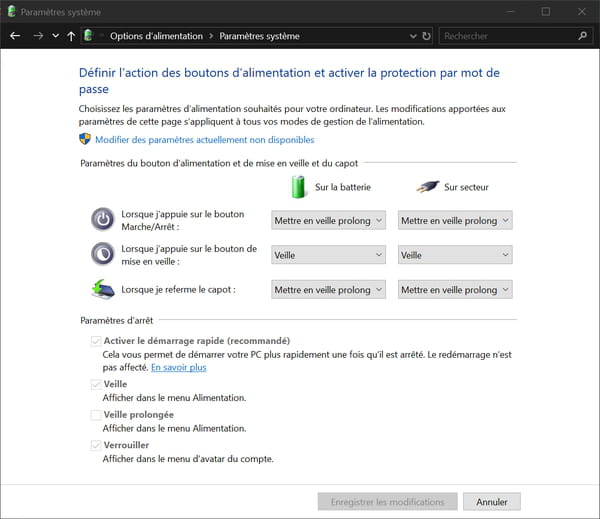Open lid close battery action dropdown
This screenshot has width=600, height=519.
tap(328, 290)
